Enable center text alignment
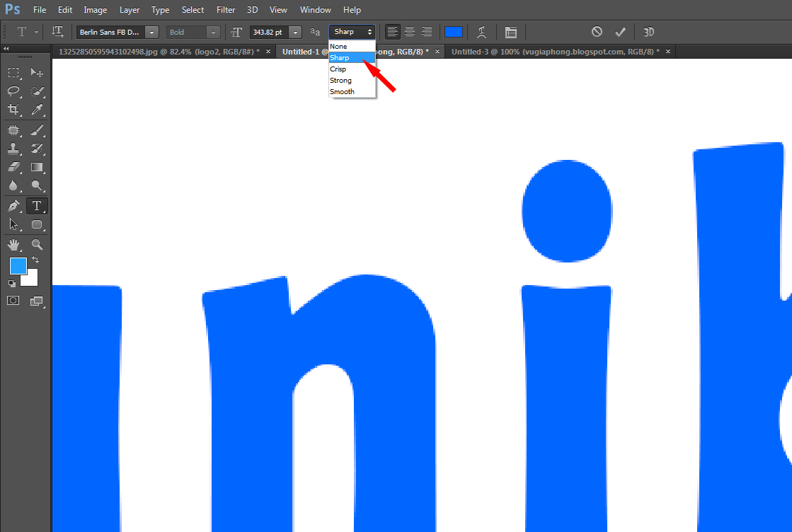 (x=410, y=32)
